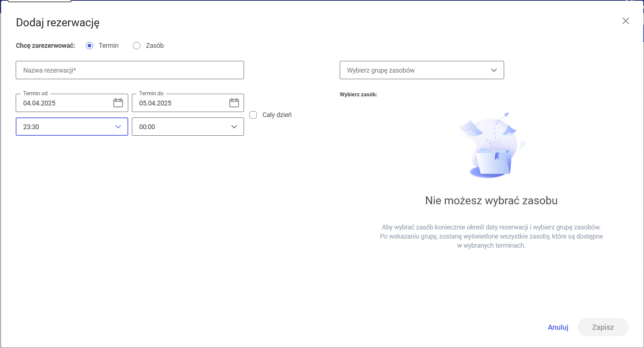Enable the Cały dzień checkbox

[x=253, y=115]
